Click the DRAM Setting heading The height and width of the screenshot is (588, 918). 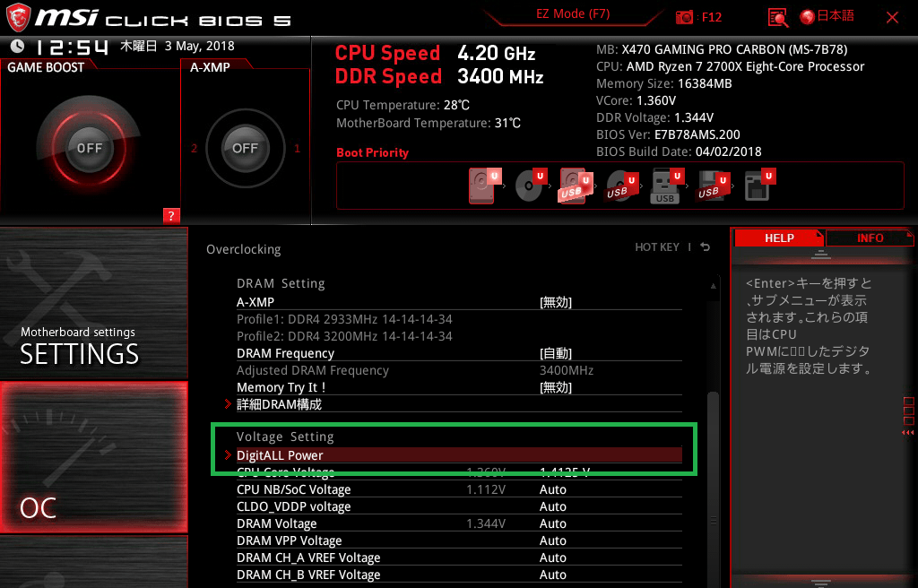click(x=281, y=283)
